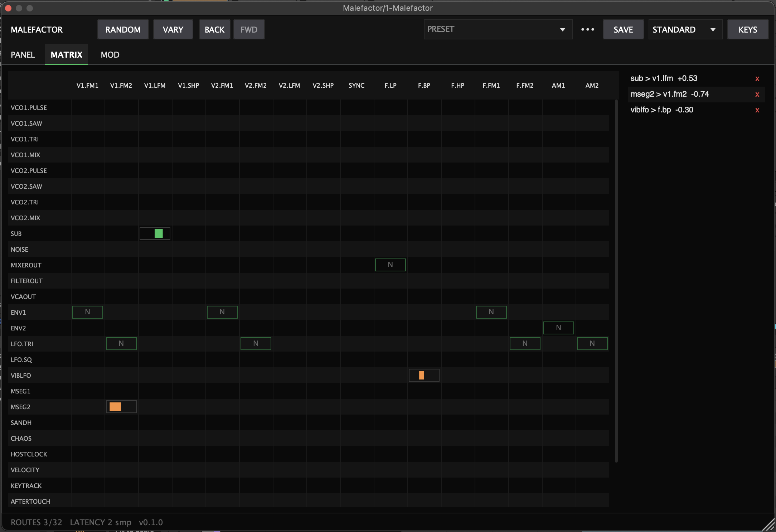Click the VARY button
This screenshot has height=532, width=776.
click(x=173, y=29)
